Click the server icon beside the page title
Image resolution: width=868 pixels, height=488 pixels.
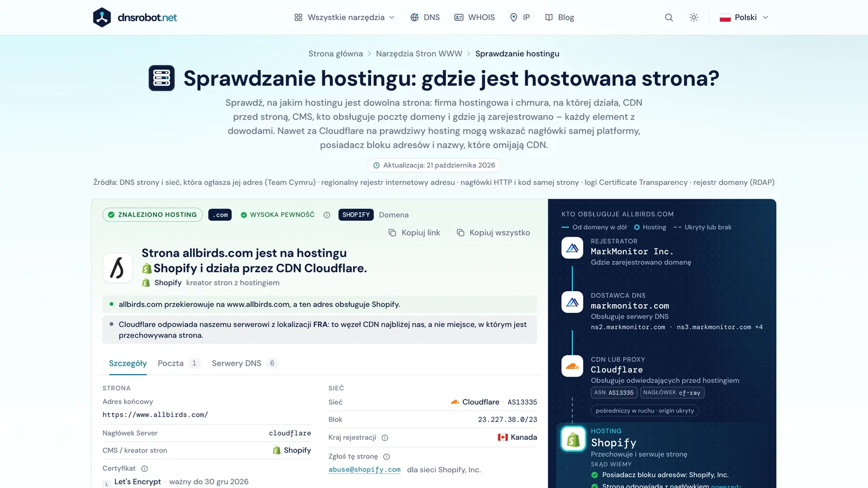[x=162, y=78]
